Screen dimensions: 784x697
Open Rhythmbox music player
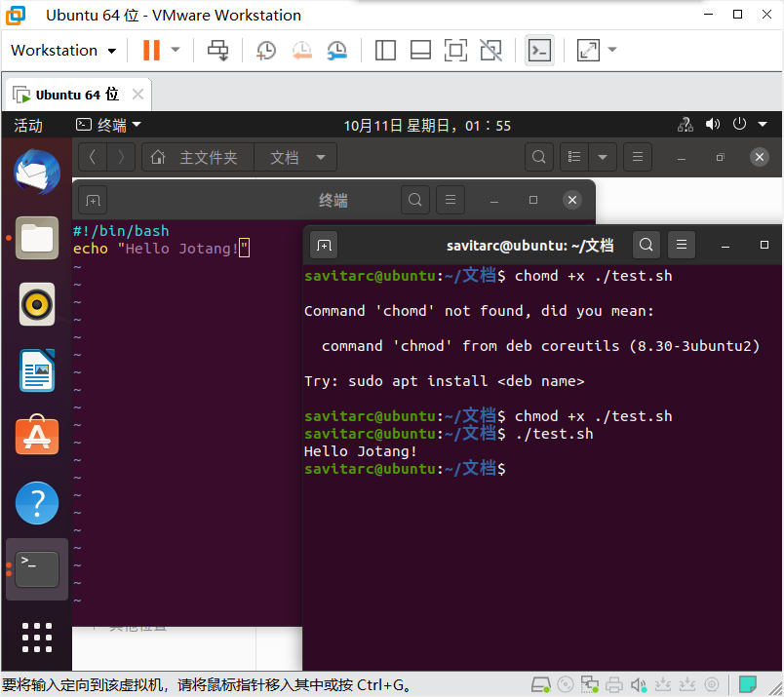(x=37, y=303)
